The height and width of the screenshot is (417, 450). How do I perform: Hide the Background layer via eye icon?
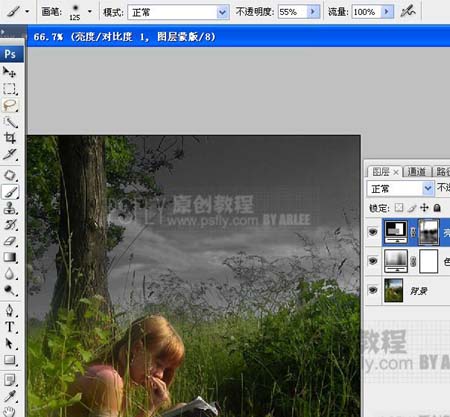(x=373, y=290)
